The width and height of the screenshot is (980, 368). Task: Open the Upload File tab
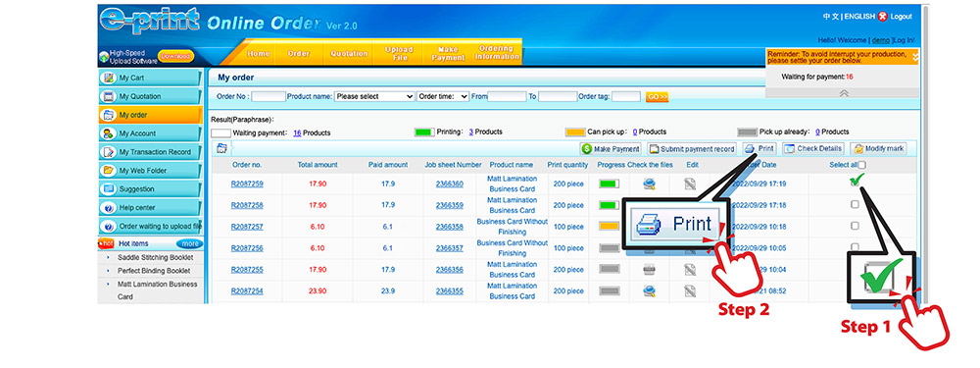[x=399, y=54]
